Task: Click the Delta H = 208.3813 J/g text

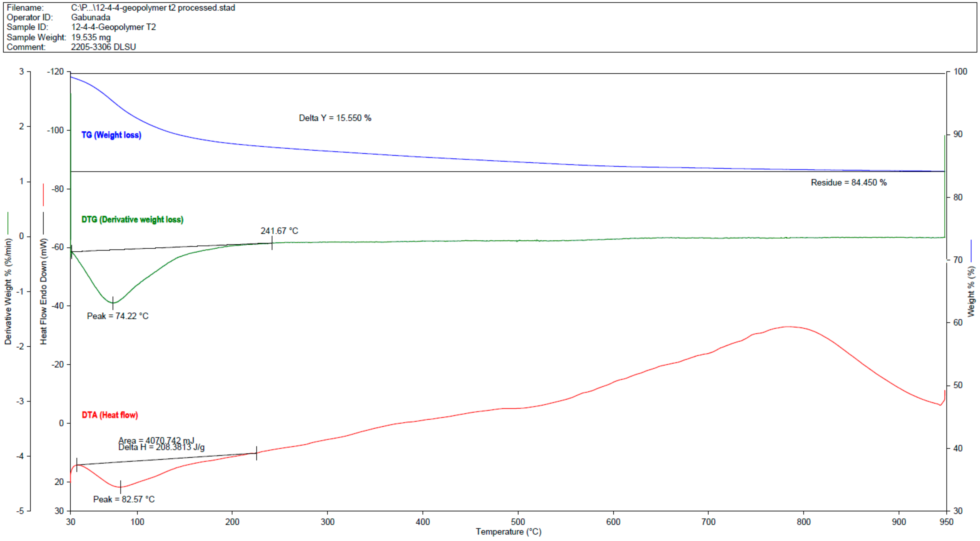Action: click(161, 447)
